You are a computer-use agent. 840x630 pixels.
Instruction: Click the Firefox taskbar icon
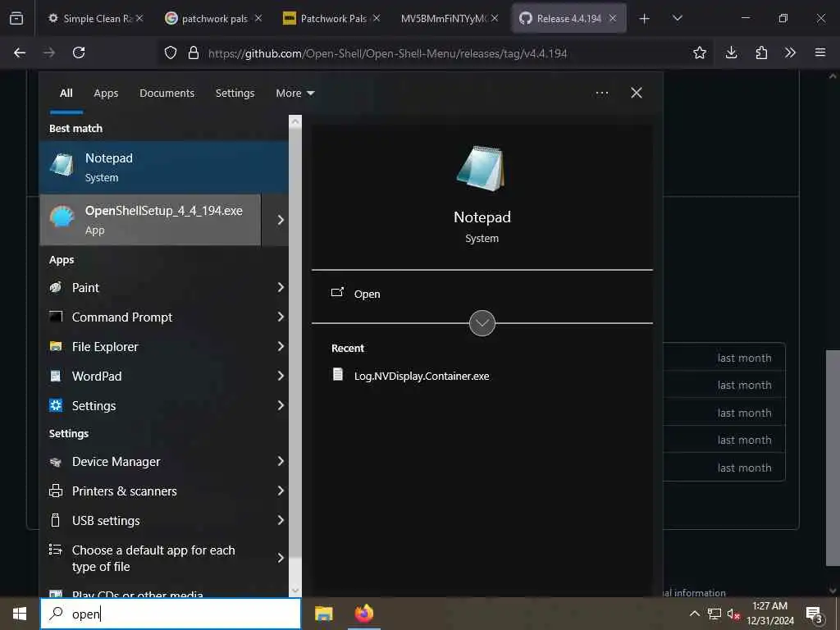[x=364, y=614]
